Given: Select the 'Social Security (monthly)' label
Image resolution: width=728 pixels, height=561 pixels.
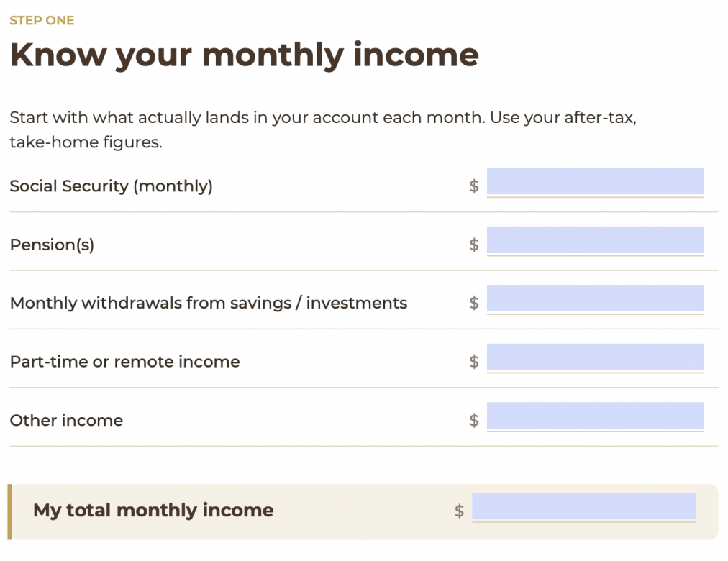Looking at the screenshot, I should 112,186.
